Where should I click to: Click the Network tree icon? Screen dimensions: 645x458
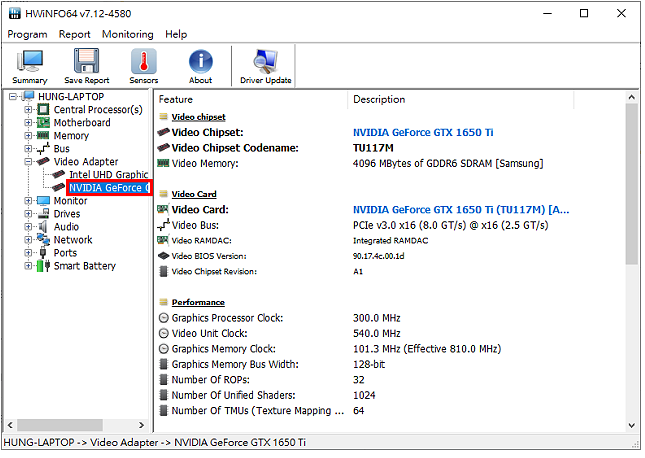coord(43,240)
